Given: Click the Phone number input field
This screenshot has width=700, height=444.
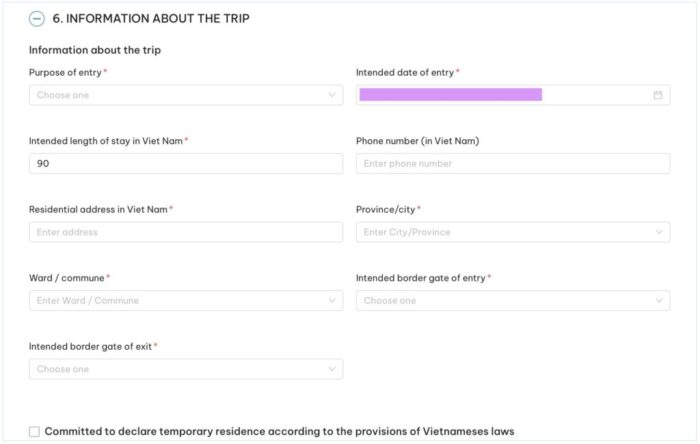Looking at the screenshot, I should tap(512, 163).
